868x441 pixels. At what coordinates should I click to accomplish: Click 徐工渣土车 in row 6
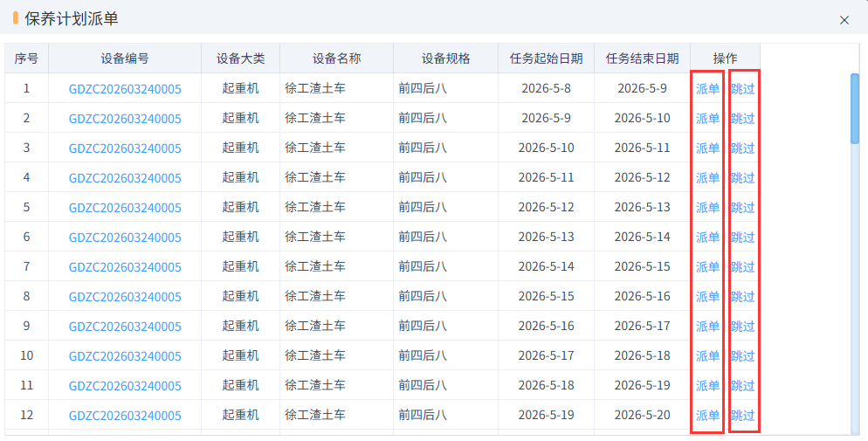click(x=315, y=237)
